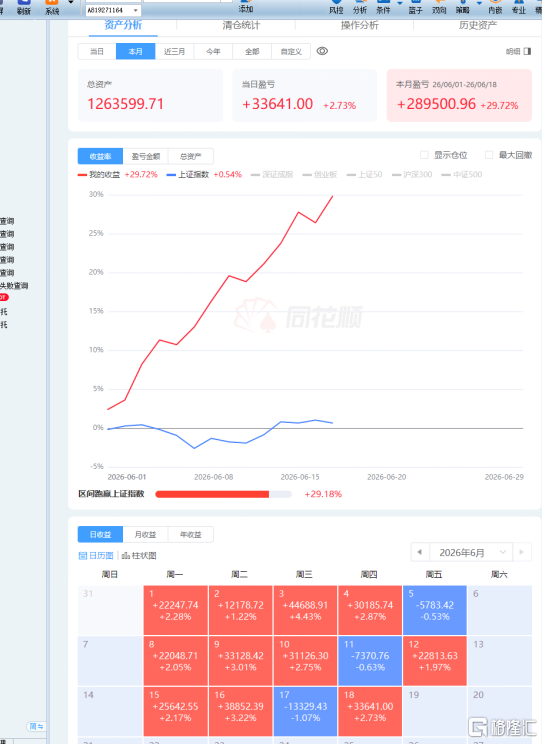Click the 添加 toolbar button
The width and height of the screenshot is (543, 744).
pos(245,7)
